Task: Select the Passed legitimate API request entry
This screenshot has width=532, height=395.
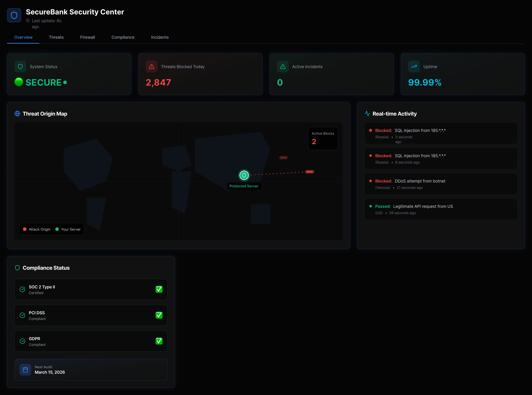Action: [441, 209]
